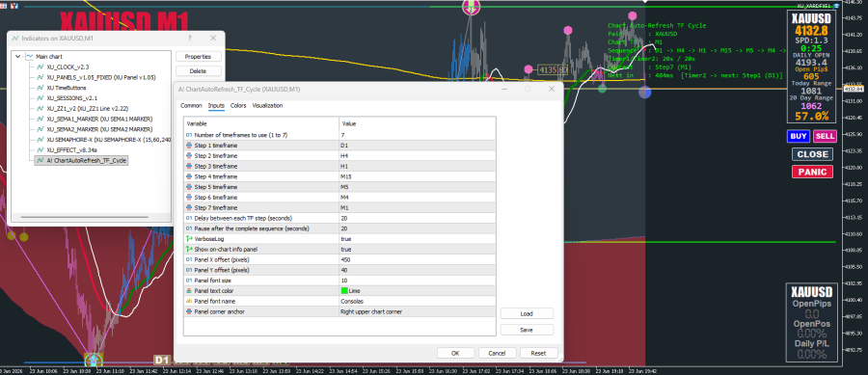This screenshot has width=868, height=375.
Task: Click the XU_SEMA1_MARKER indicator icon
Action: (x=40, y=119)
